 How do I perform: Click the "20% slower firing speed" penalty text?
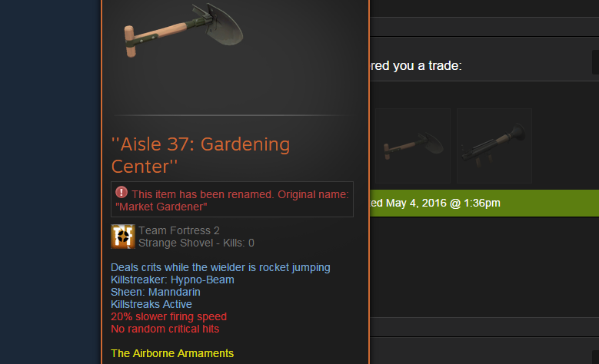[x=168, y=316]
